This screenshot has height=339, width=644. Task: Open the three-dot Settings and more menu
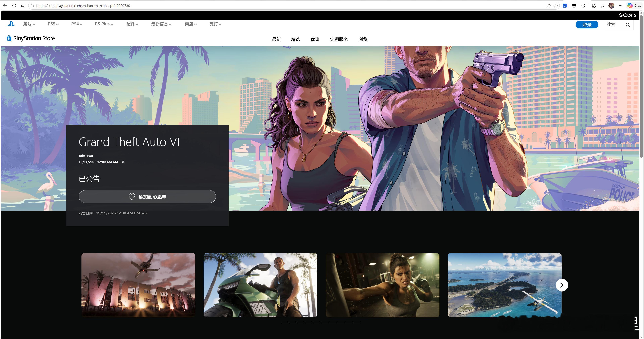click(x=621, y=6)
